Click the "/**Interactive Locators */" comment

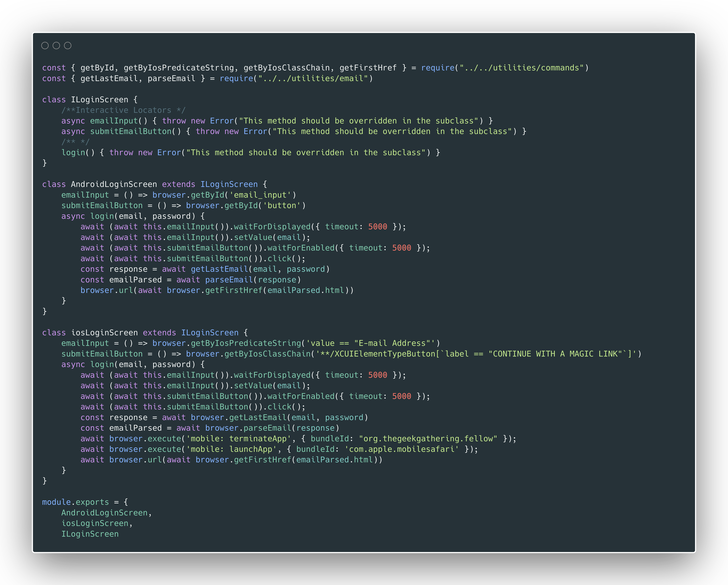tap(124, 110)
